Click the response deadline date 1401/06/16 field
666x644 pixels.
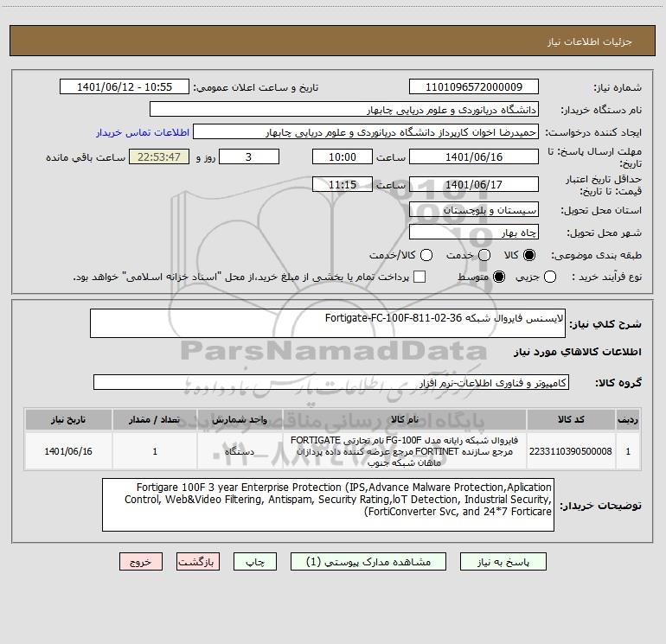pos(474,156)
